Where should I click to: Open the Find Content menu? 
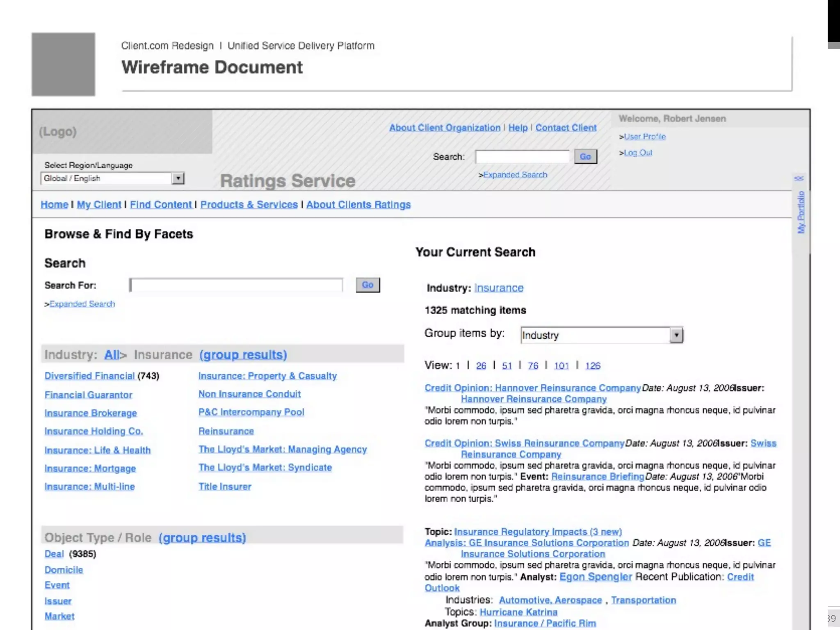point(161,204)
